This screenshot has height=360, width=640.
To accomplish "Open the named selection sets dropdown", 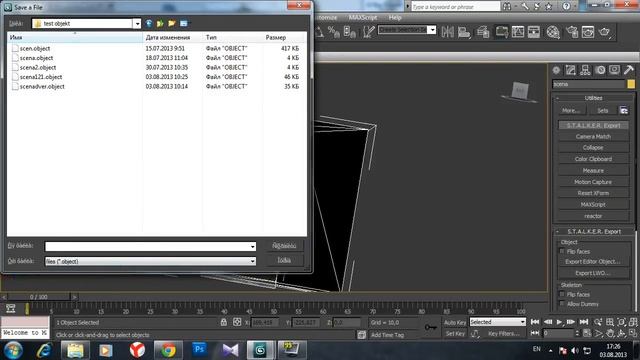I will [431, 30].
